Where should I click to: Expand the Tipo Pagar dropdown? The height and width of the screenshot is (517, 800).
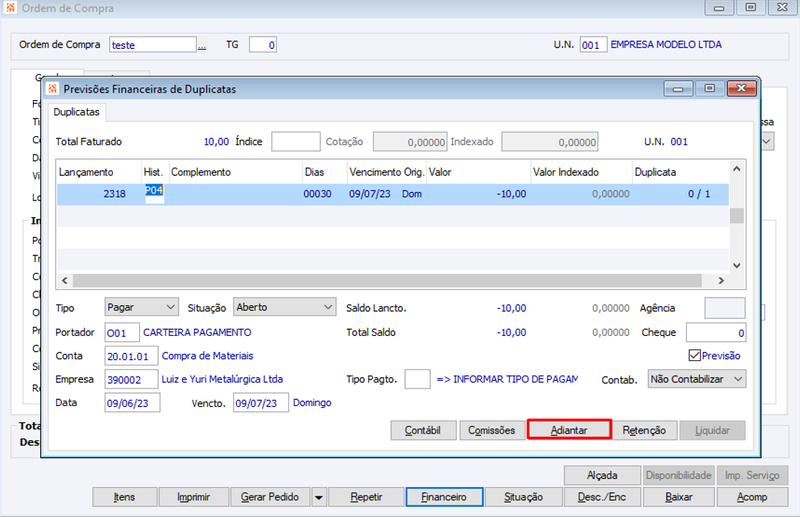(171, 307)
